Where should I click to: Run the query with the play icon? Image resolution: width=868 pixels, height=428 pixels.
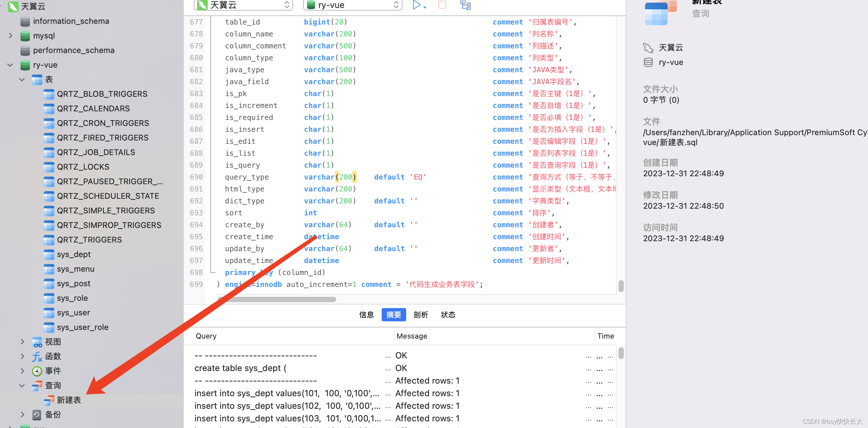tap(416, 5)
